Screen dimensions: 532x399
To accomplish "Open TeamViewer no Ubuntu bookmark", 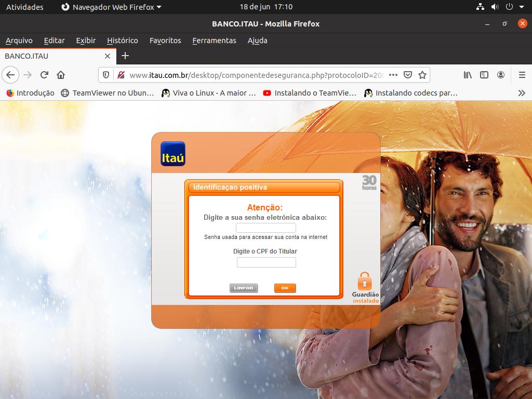I will [108, 93].
